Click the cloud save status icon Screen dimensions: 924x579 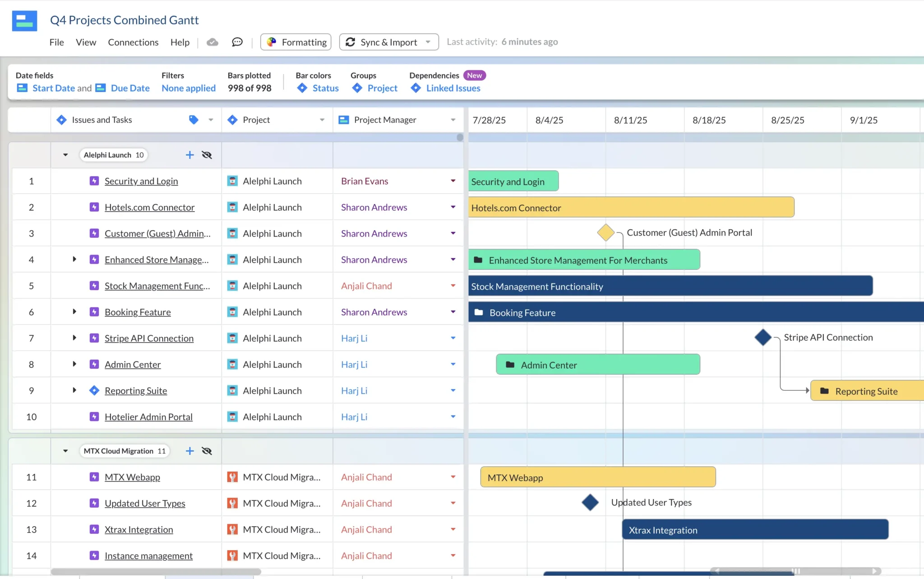213,42
